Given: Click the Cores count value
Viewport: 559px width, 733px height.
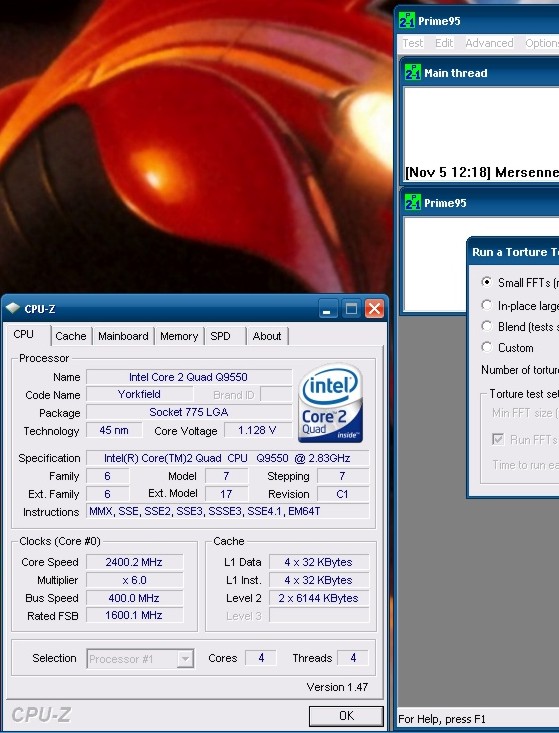Looking at the screenshot, I should click(261, 658).
